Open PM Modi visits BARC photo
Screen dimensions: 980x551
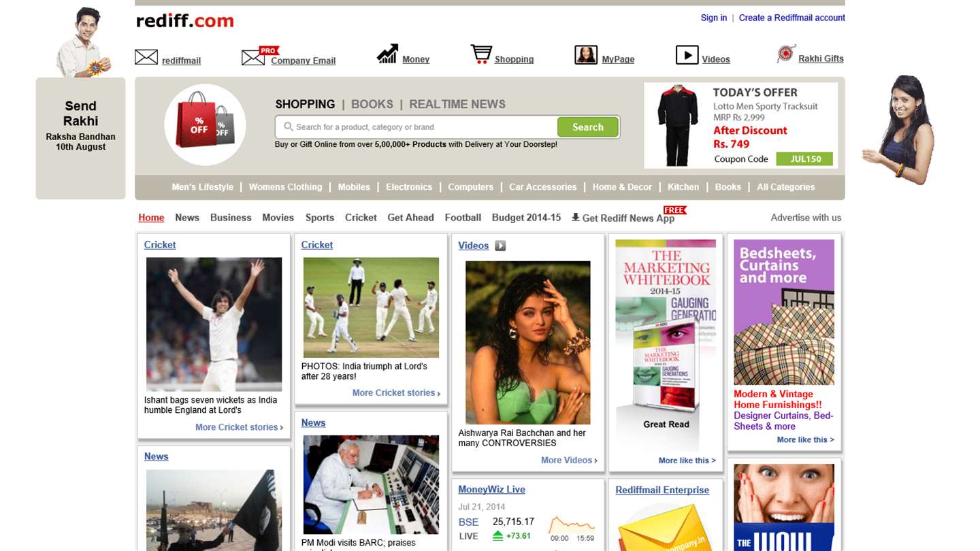(x=371, y=485)
